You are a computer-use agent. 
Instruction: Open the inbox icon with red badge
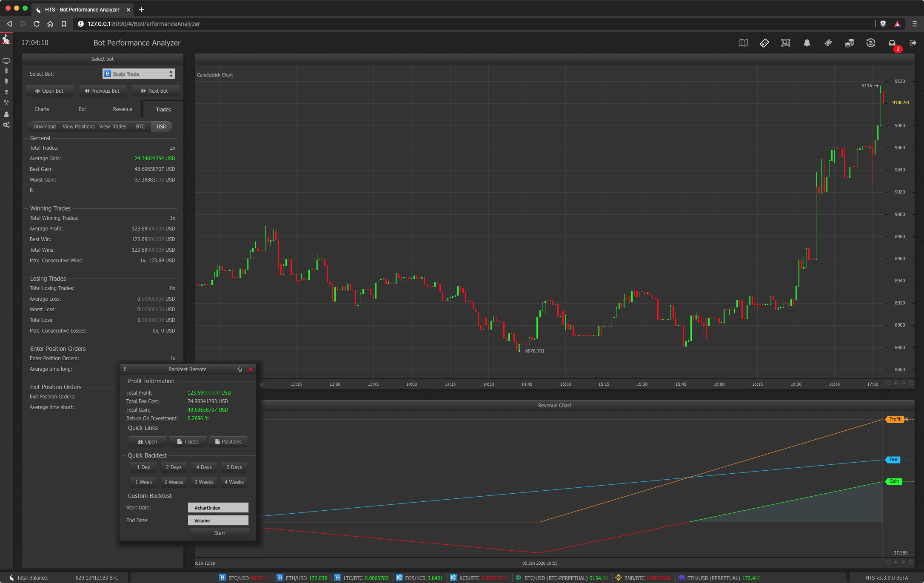coord(892,43)
